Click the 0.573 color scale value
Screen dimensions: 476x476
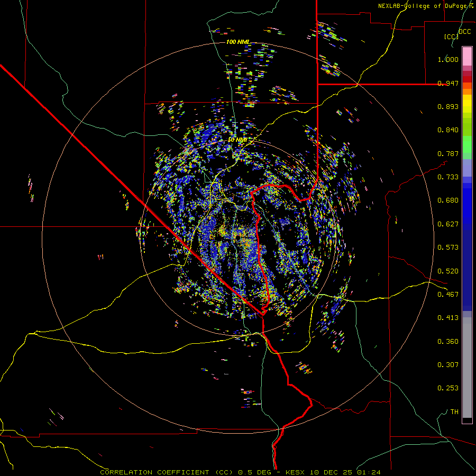[448, 248]
